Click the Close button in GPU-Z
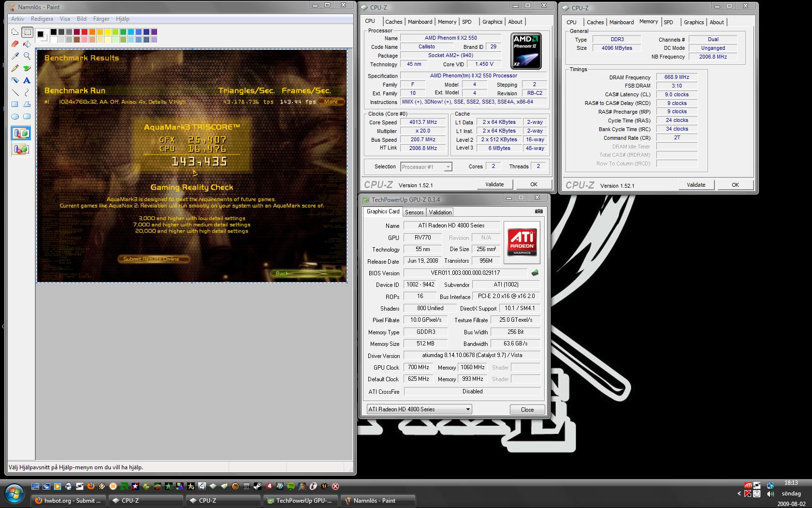 527,409
